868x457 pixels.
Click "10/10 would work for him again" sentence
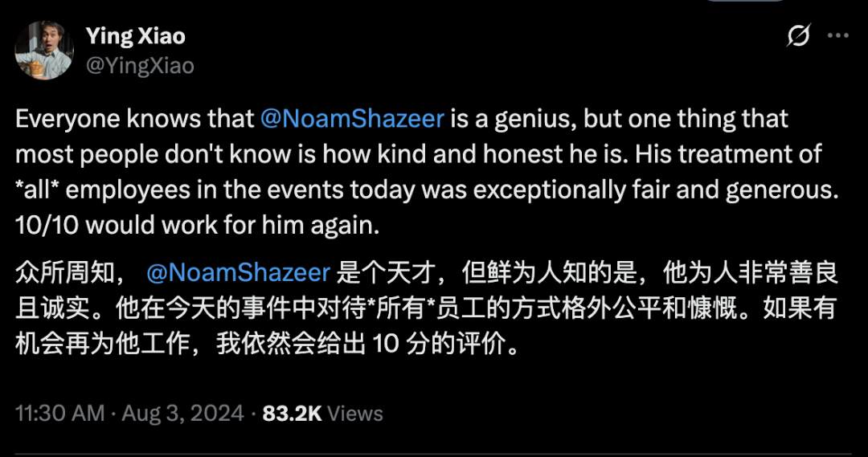[197, 225]
